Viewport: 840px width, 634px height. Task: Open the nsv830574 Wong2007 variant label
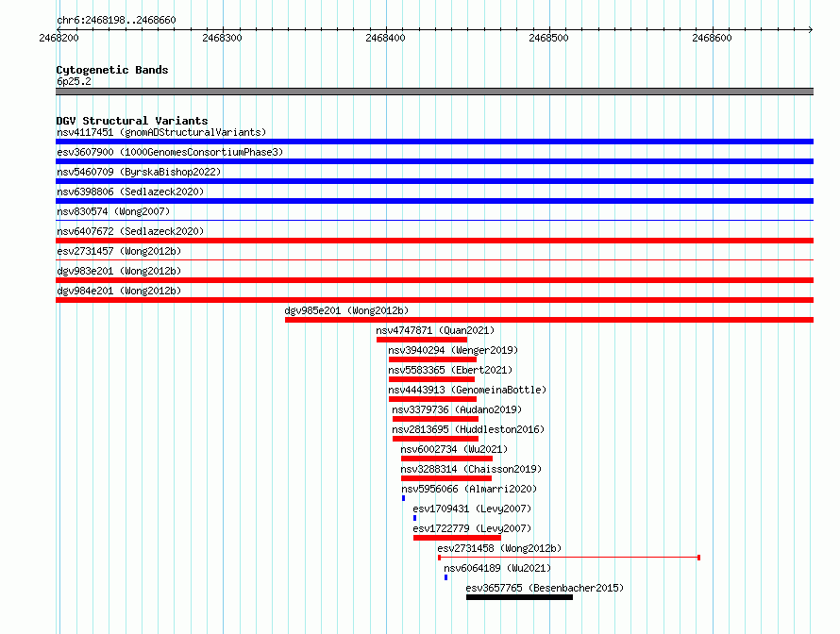(113, 211)
